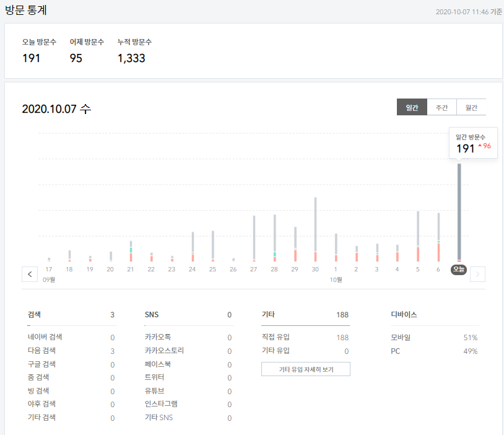Click the 17 date label
Screen dimensions: 504x435
pyautogui.click(x=48, y=270)
